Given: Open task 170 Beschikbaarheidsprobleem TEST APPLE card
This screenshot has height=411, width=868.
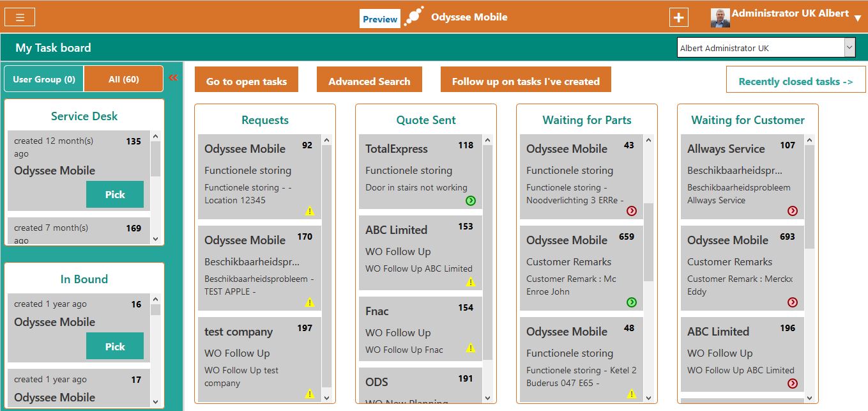Looking at the screenshot, I should tap(259, 268).
